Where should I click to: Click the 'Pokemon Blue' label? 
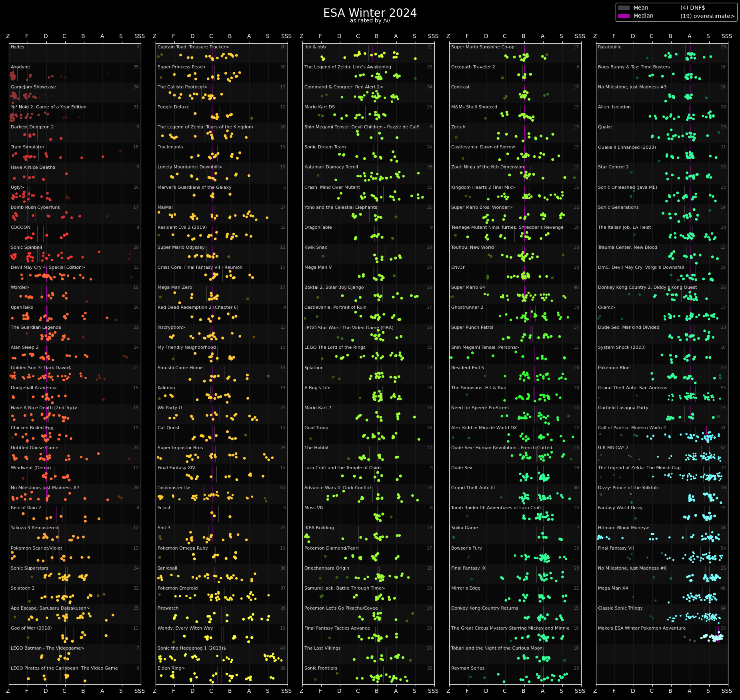click(614, 368)
